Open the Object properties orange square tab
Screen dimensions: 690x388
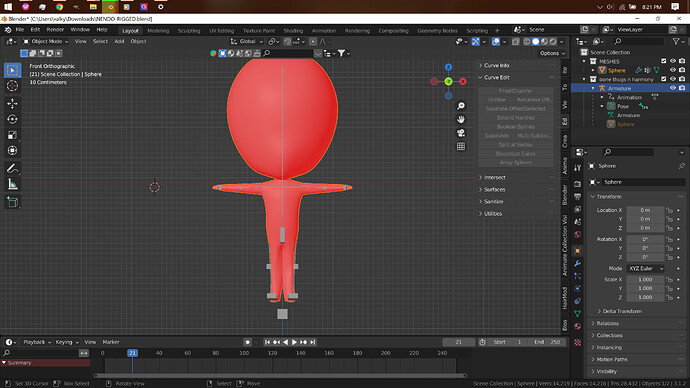[x=577, y=251]
